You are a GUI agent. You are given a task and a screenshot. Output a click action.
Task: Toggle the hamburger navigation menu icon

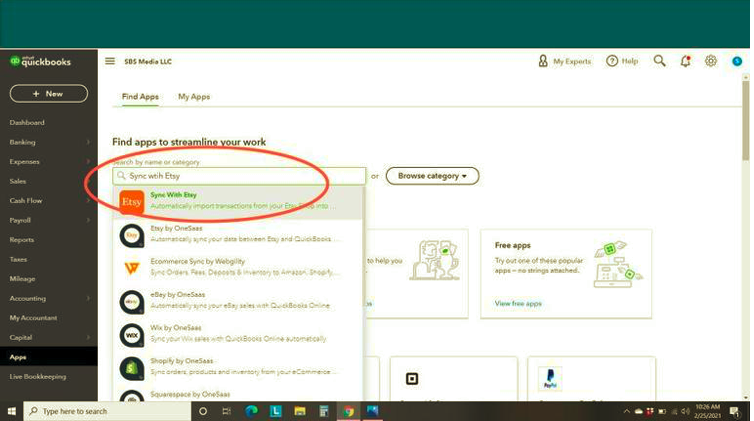[x=110, y=61]
